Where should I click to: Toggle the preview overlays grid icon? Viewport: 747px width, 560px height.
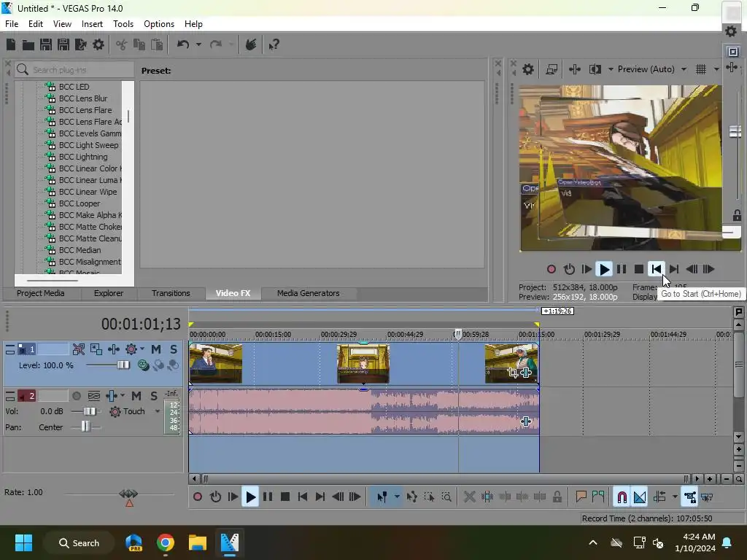pos(701,69)
